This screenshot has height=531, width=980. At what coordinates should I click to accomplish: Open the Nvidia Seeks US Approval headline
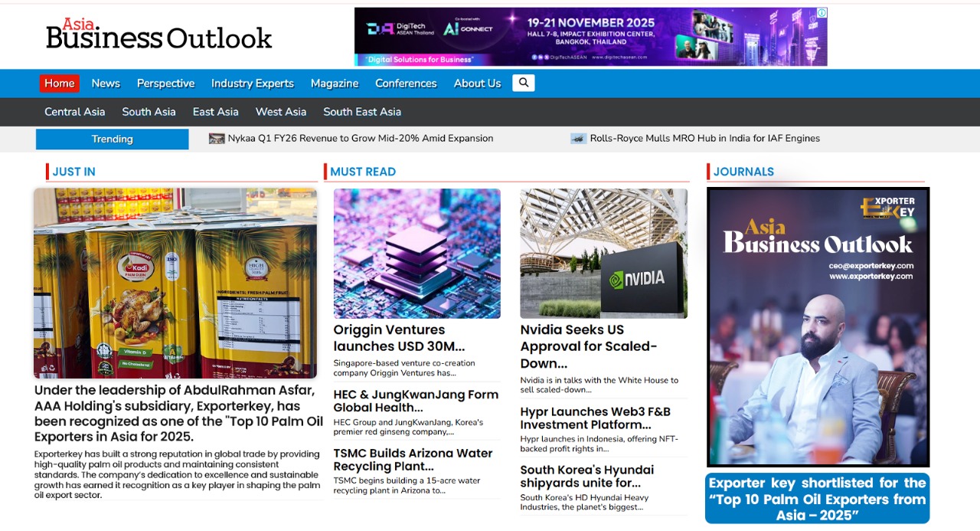pyautogui.click(x=588, y=346)
